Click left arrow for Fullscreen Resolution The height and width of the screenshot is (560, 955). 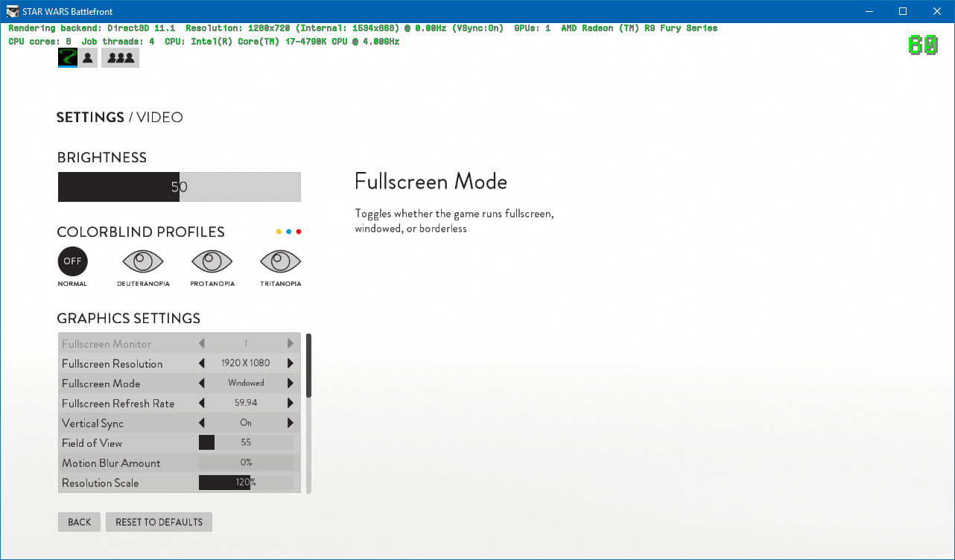pos(202,363)
